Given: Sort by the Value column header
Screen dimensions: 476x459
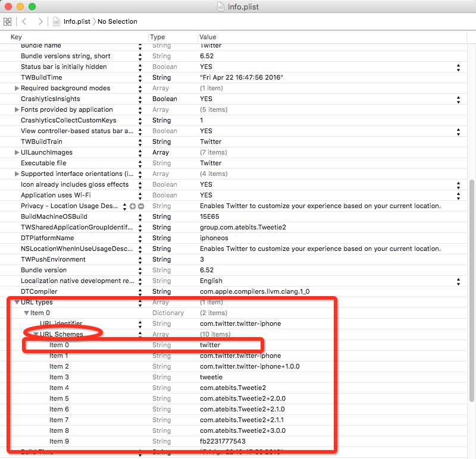Looking at the screenshot, I should pos(208,37).
